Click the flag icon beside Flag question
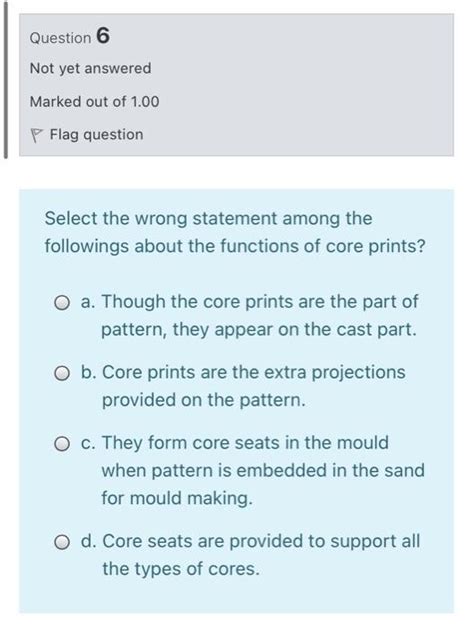Viewport: 474px width, 628px height. [x=36, y=135]
